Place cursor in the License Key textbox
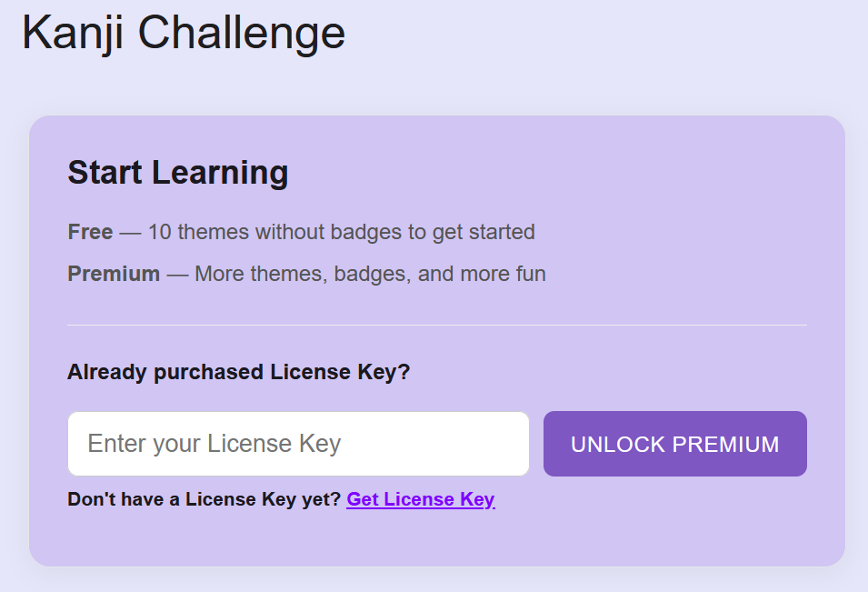Viewport: 868px width, 592px height. (298, 444)
